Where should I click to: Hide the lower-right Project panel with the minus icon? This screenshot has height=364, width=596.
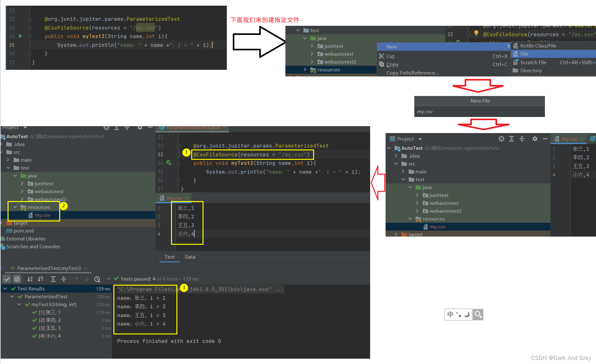pyautogui.click(x=545, y=139)
